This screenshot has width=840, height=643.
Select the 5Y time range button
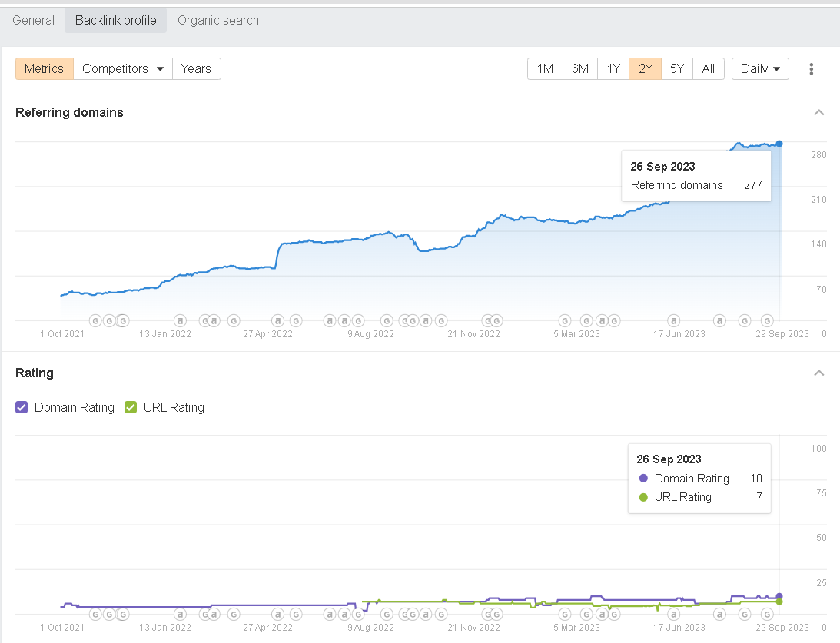[x=676, y=69]
